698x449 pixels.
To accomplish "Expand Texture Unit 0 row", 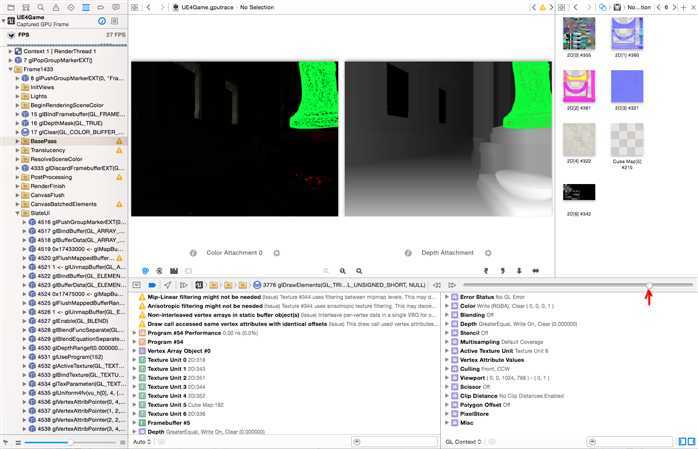I will [134, 360].
